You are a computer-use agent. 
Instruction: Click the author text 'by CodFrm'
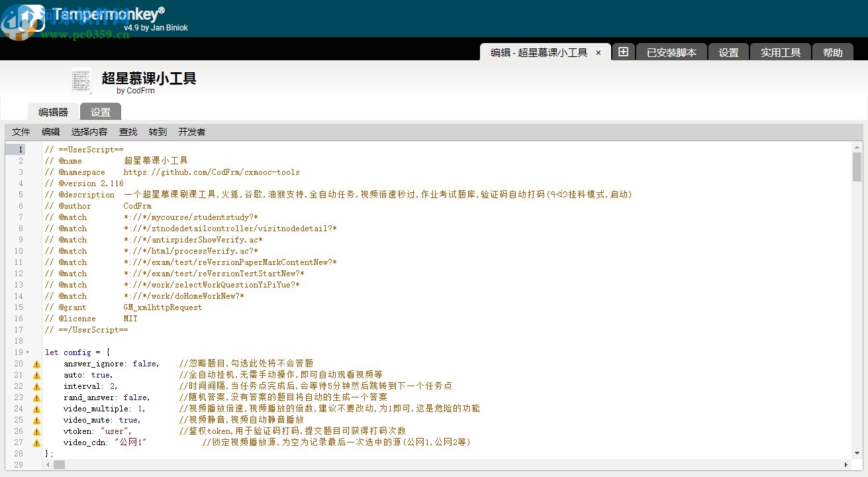tap(136, 91)
